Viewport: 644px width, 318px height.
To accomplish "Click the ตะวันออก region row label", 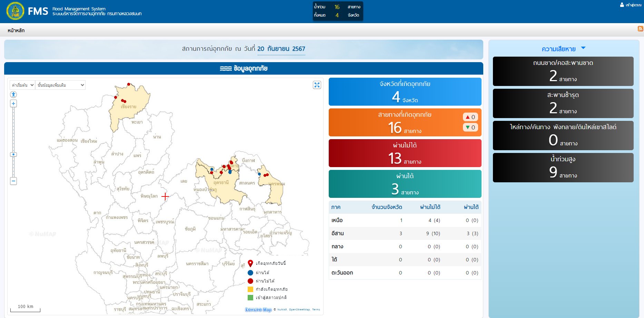I will click(x=342, y=273).
